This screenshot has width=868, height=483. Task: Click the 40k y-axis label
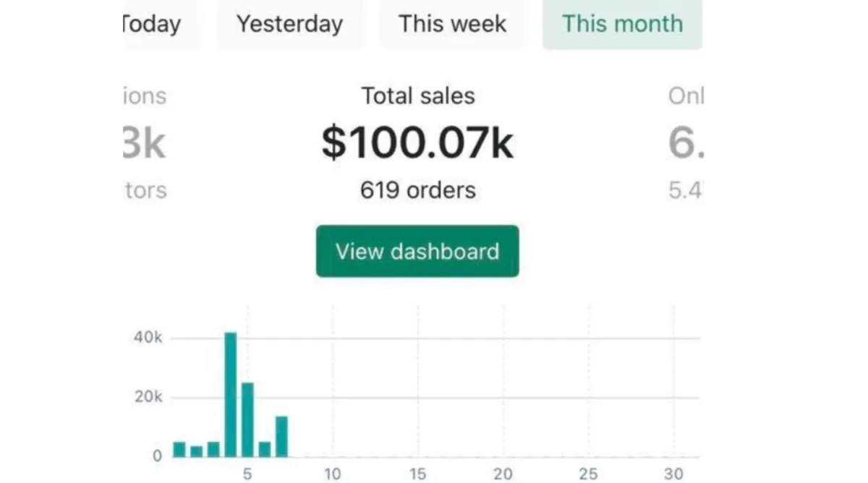(148, 338)
